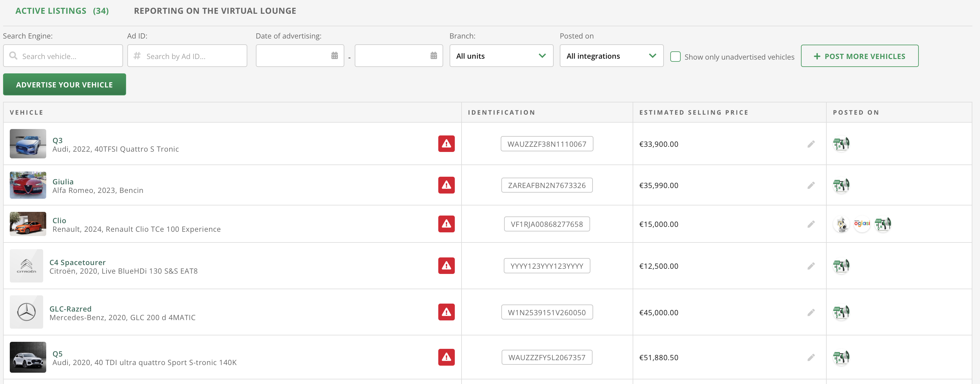Click the red warning icon for Audi Q3

coord(446,144)
